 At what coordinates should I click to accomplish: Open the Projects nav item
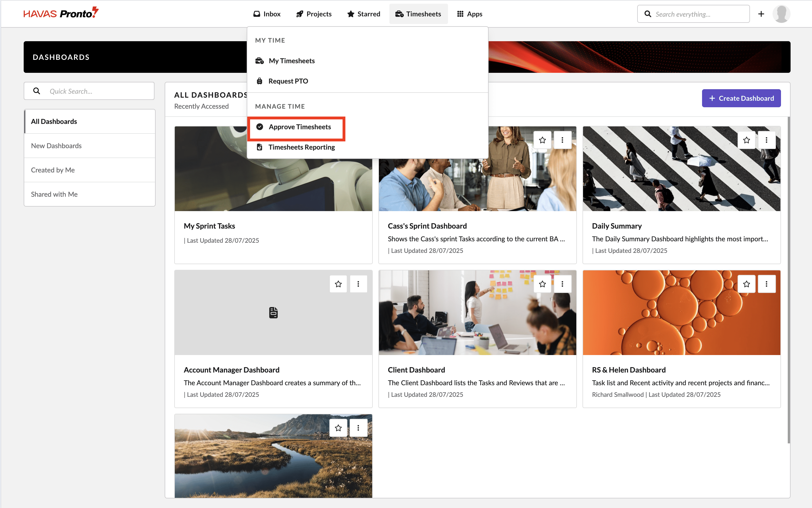pos(314,14)
